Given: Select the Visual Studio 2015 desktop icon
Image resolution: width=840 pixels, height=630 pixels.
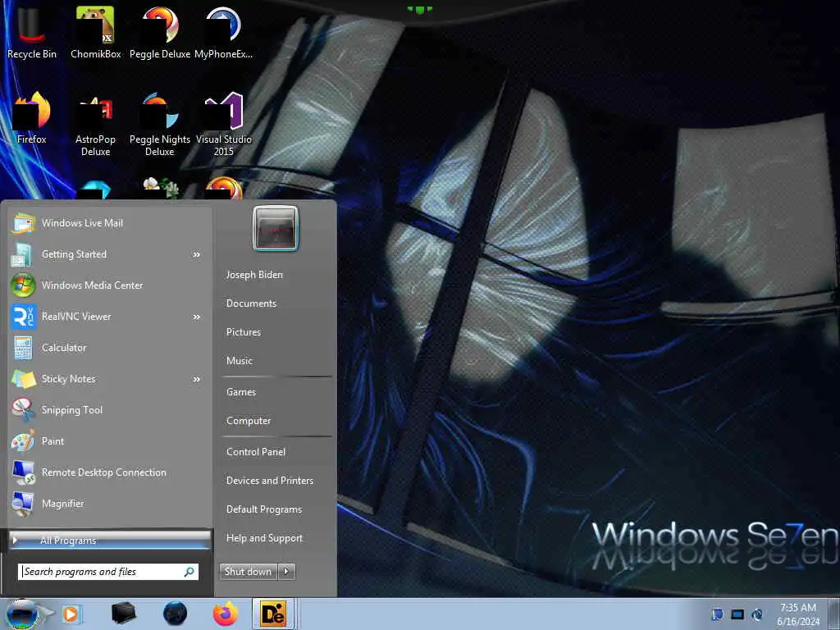Looking at the screenshot, I should (x=223, y=125).
